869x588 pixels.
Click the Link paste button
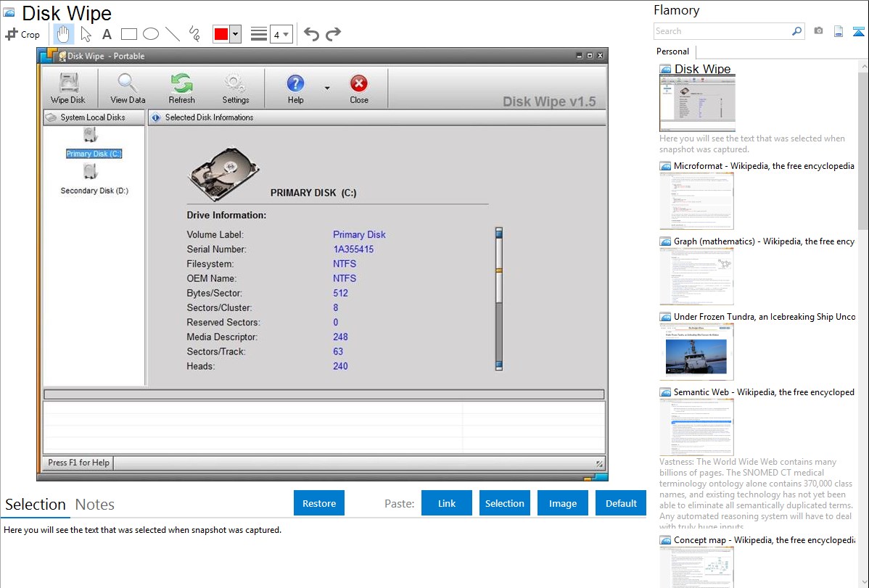coord(447,503)
